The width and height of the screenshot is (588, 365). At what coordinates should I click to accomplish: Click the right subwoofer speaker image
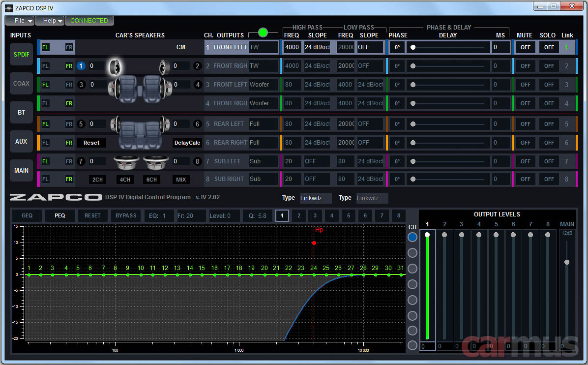[x=156, y=162]
